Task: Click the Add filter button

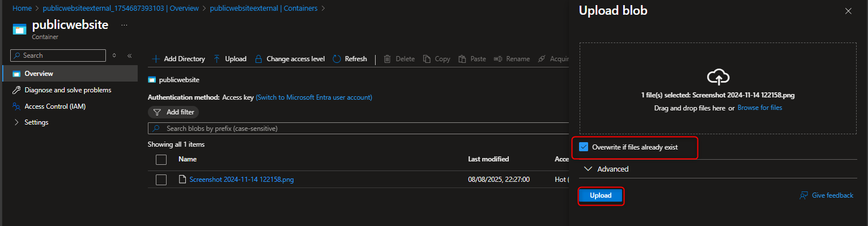Action: (x=174, y=112)
